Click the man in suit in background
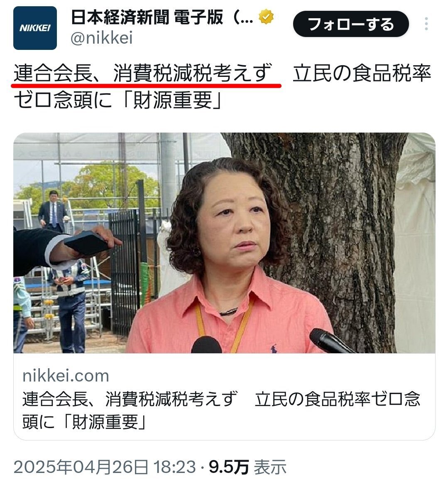 coord(53,211)
